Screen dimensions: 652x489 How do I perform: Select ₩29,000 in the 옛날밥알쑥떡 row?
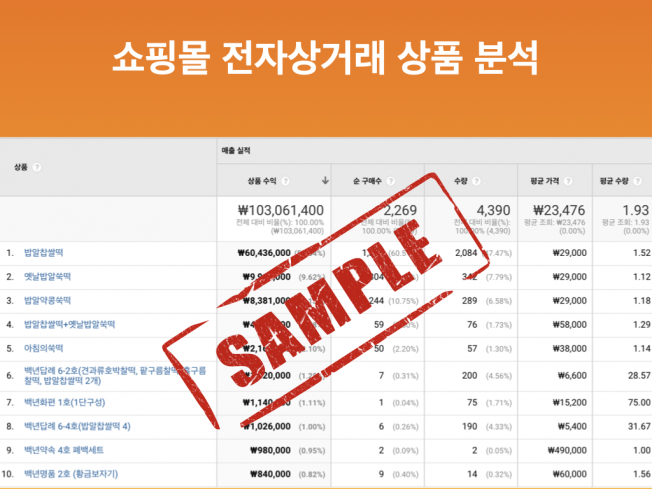pyautogui.click(x=570, y=277)
